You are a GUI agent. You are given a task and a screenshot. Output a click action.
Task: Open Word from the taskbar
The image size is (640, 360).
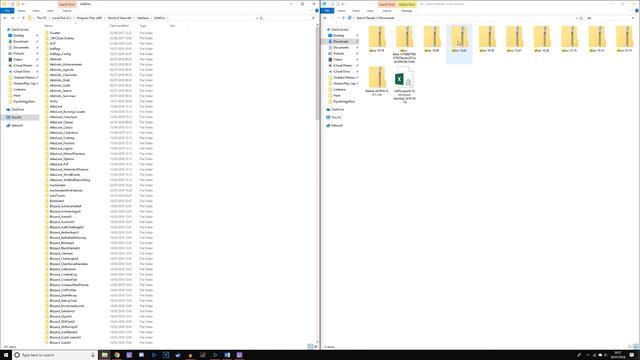point(227,355)
